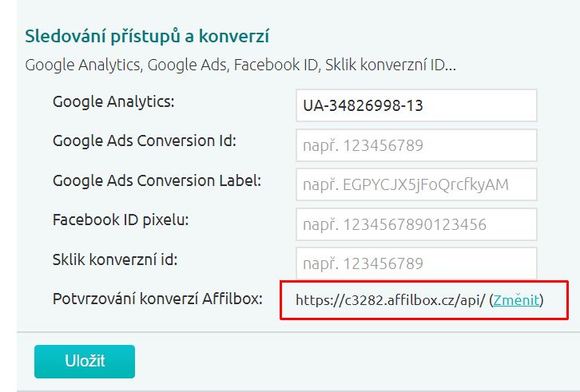Select the Google Ads Conversion Label input
The image size is (580, 392).
coord(416,184)
